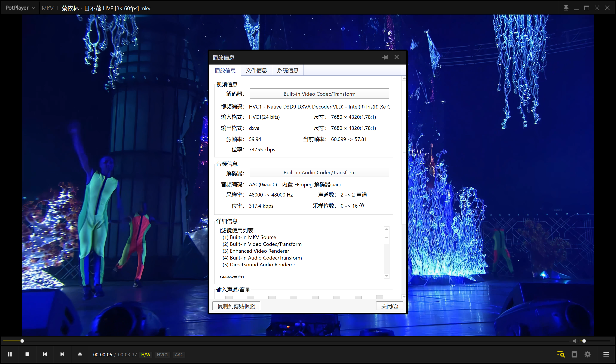Pause playback with the pause button

click(x=10, y=354)
